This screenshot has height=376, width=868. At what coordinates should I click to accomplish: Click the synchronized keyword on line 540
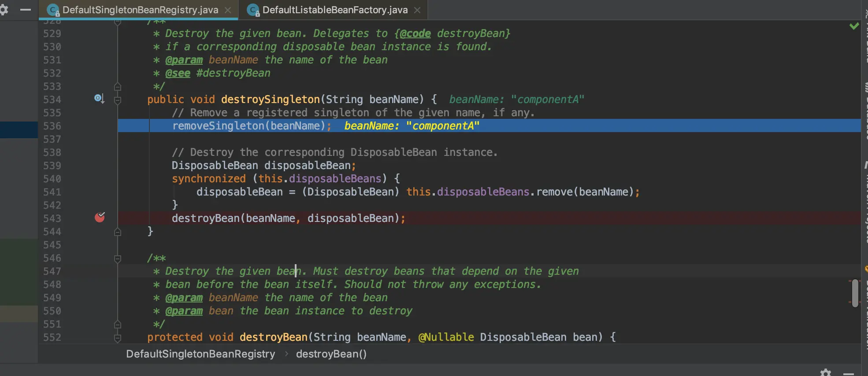[x=209, y=179]
